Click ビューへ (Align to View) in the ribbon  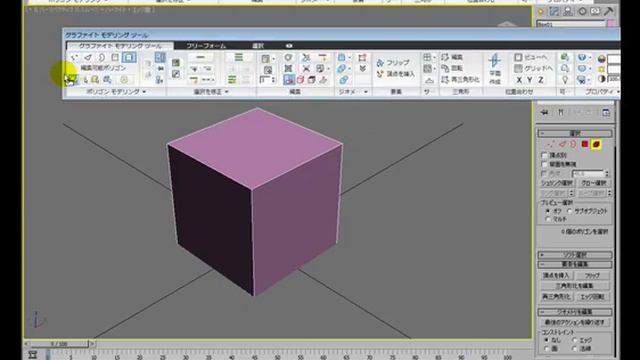pyautogui.click(x=531, y=58)
